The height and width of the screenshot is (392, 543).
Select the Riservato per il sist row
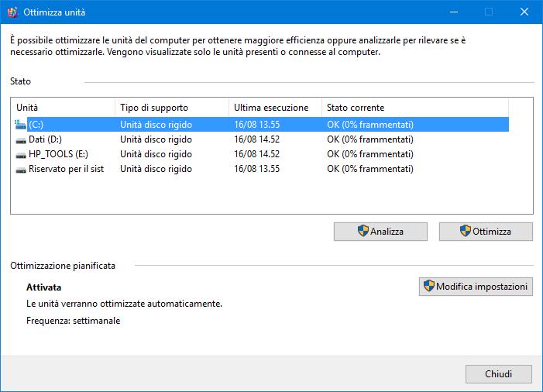262,169
